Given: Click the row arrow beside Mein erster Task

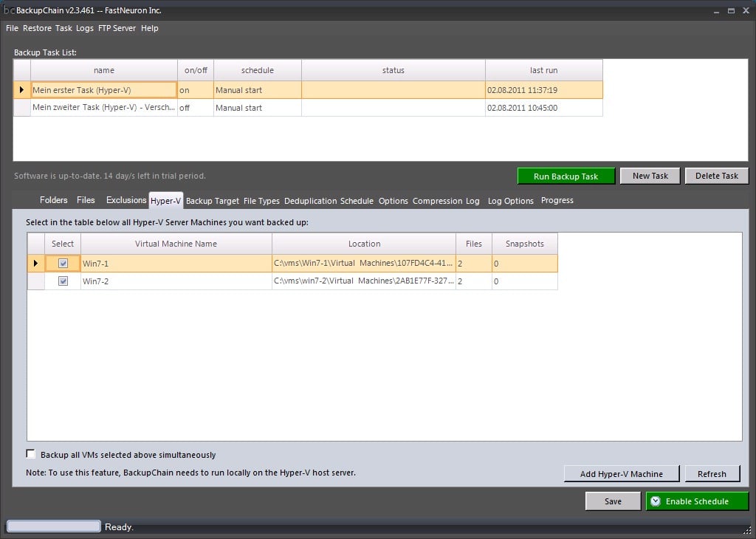Looking at the screenshot, I should click(21, 89).
